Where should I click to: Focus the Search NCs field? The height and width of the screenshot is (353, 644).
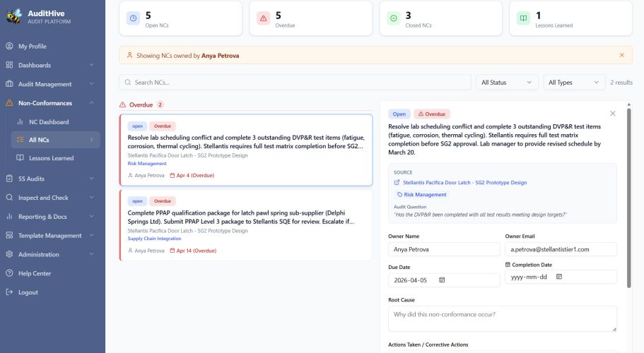pyautogui.click(x=295, y=83)
